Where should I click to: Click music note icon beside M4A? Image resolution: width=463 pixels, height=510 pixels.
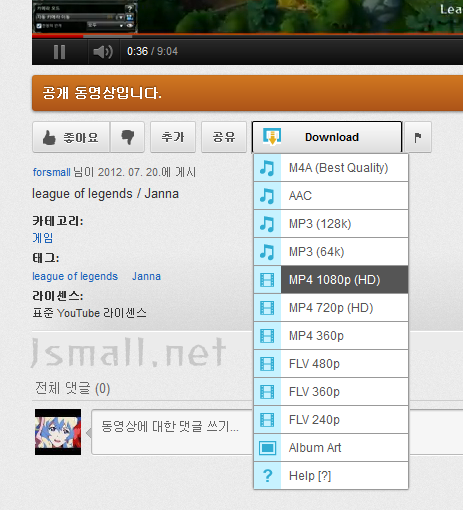click(267, 168)
